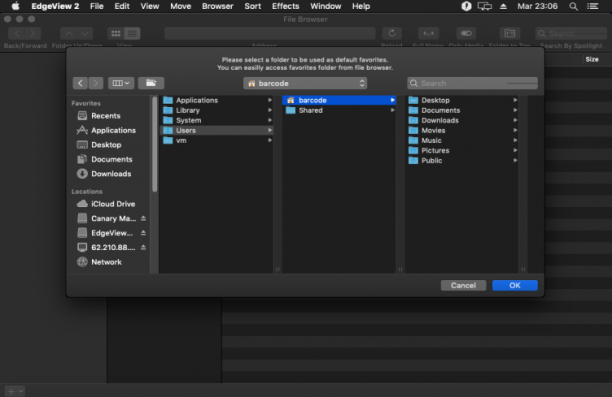612x397 pixels.
Task: Open the column view mode selector
Action: tap(121, 83)
